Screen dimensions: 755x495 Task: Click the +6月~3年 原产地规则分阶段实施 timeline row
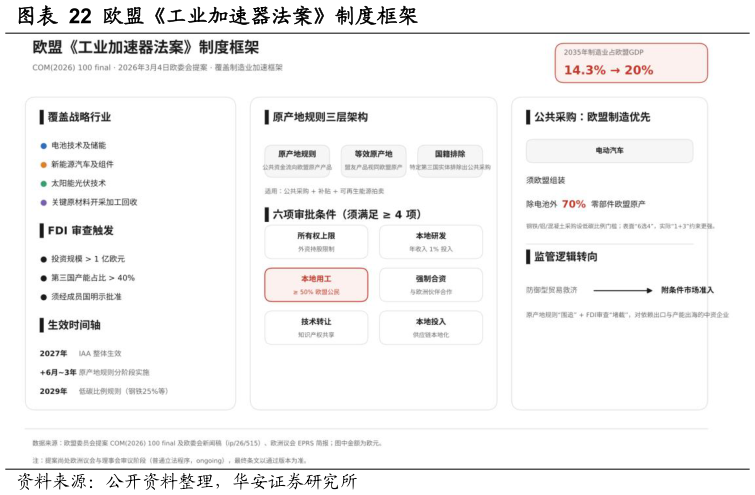coord(94,372)
